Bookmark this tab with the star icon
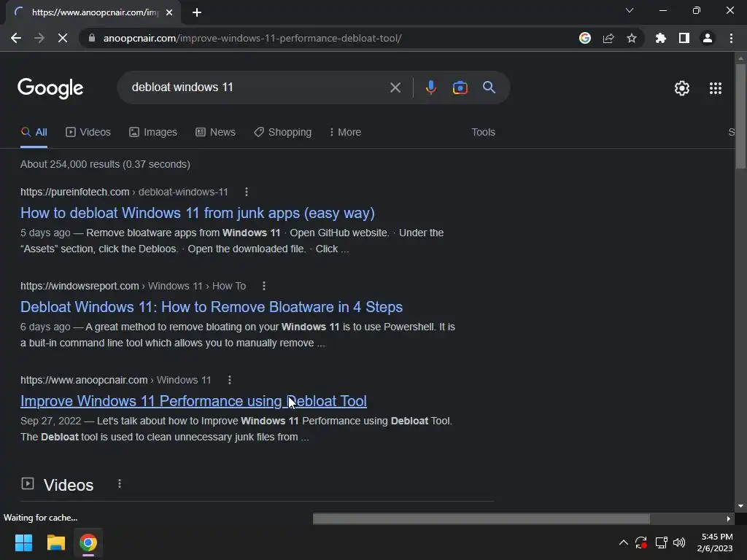Screen dimensions: 747x560 click(x=632, y=38)
